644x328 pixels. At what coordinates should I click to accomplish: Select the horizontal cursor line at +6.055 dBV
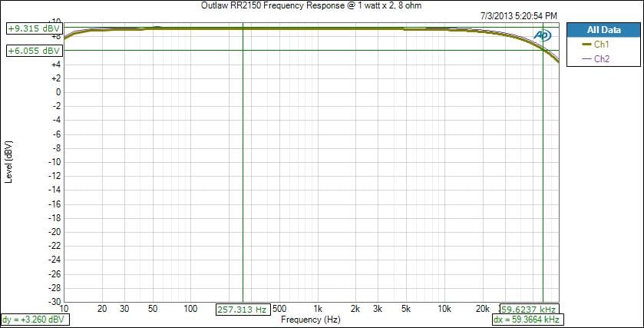pos(307,51)
